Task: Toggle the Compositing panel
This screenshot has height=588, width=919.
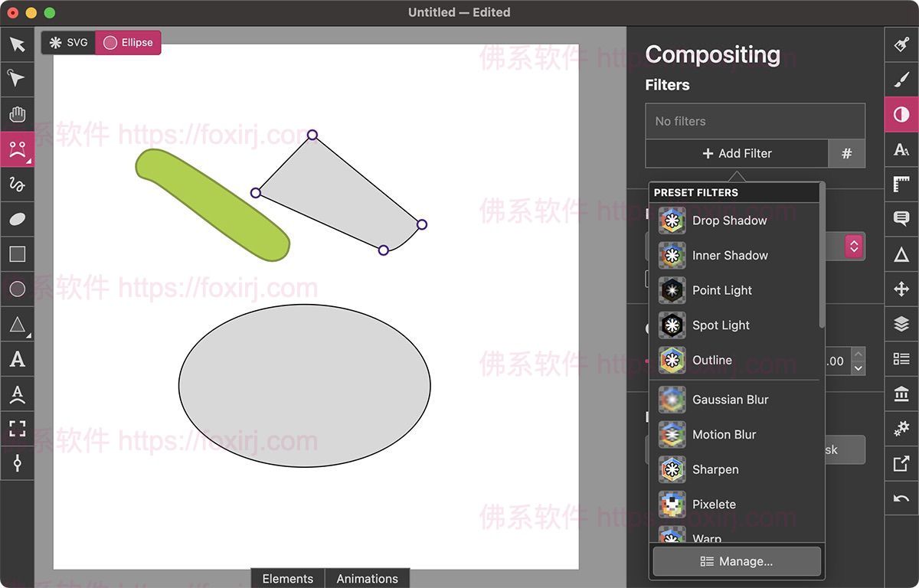Action: coord(901,114)
